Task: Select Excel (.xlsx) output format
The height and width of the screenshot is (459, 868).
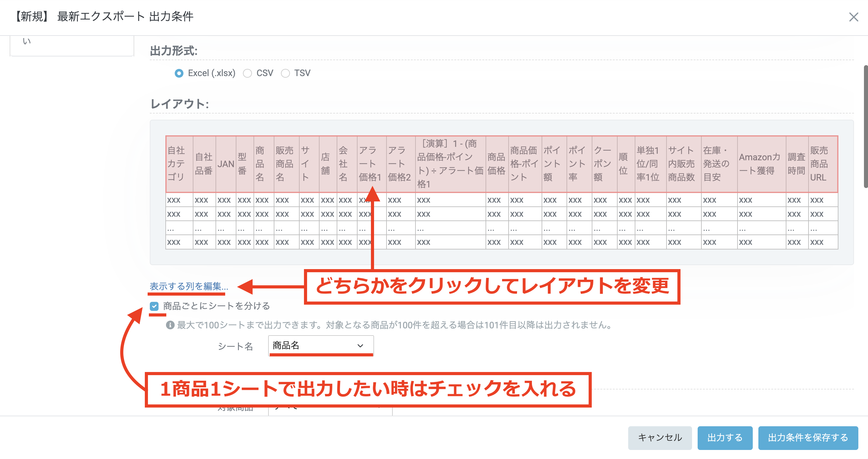Action: pyautogui.click(x=179, y=73)
